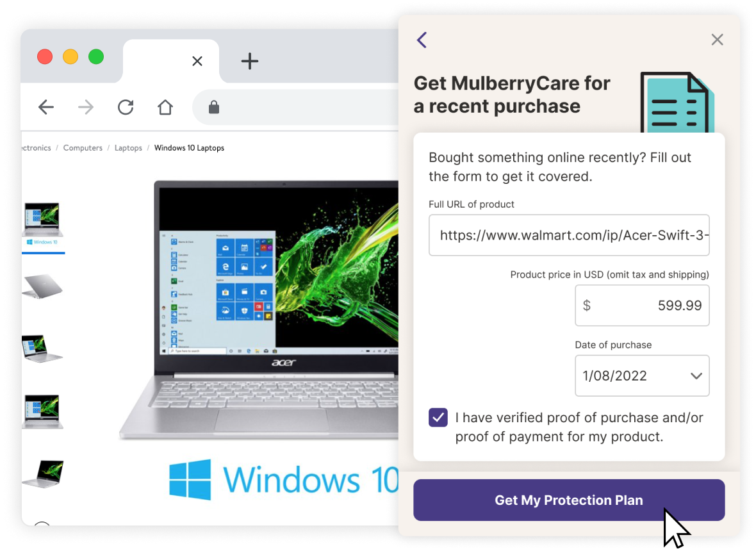Go to the browser home icon
Screen dimensions: 756x551
(165, 107)
